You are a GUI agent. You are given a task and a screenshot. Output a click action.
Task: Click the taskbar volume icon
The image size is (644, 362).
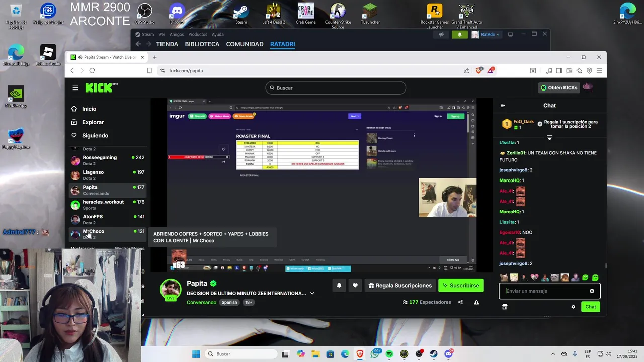tap(608, 354)
